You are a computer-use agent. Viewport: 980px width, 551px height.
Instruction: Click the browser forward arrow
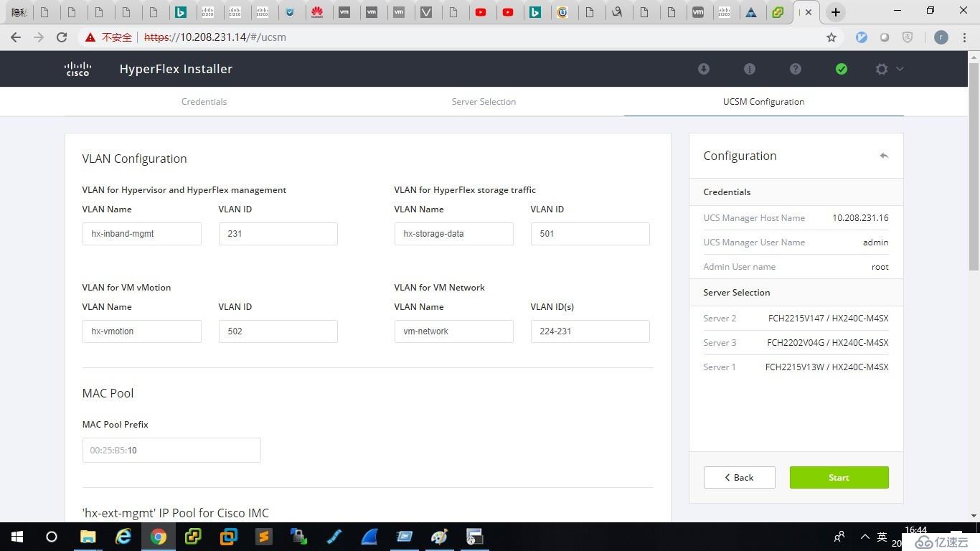pos(39,37)
